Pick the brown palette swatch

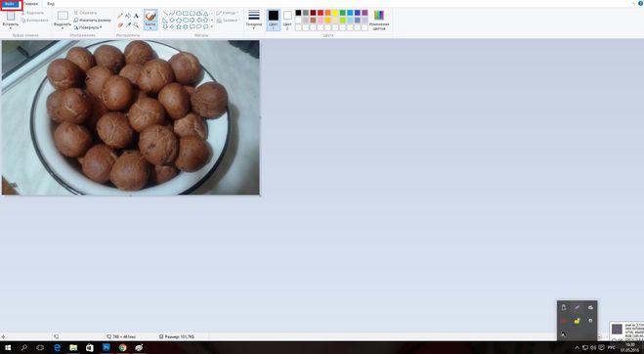click(x=313, y=21)
